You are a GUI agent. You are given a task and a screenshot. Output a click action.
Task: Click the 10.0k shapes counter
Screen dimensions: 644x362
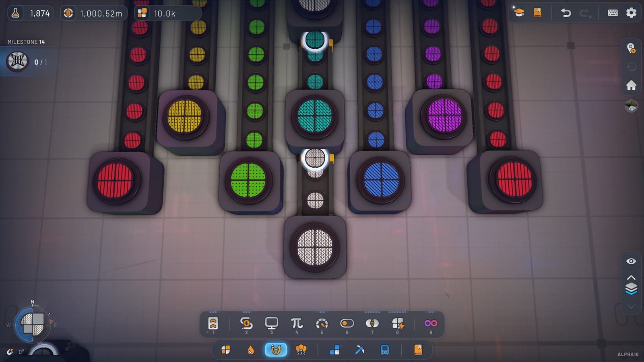point(167,13)
